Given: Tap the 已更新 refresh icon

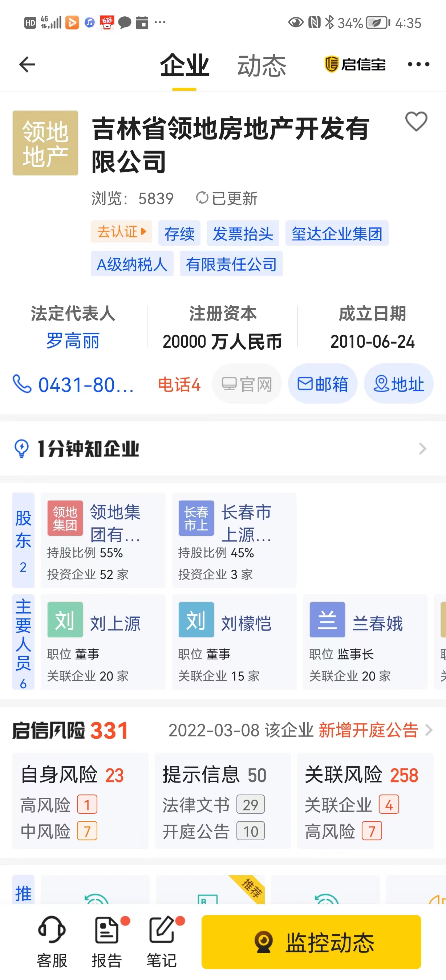Looking at the screenshot, I should [x=202, y=198].
